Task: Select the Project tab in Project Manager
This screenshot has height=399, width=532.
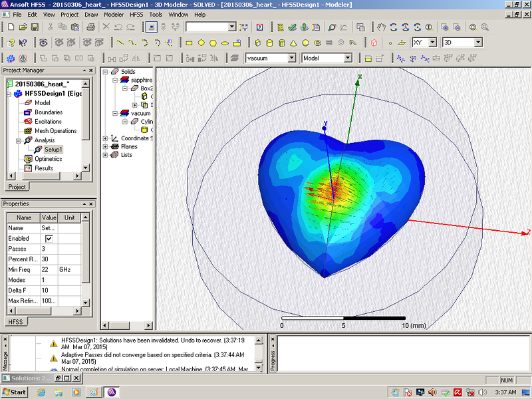Action: (17, 187)
